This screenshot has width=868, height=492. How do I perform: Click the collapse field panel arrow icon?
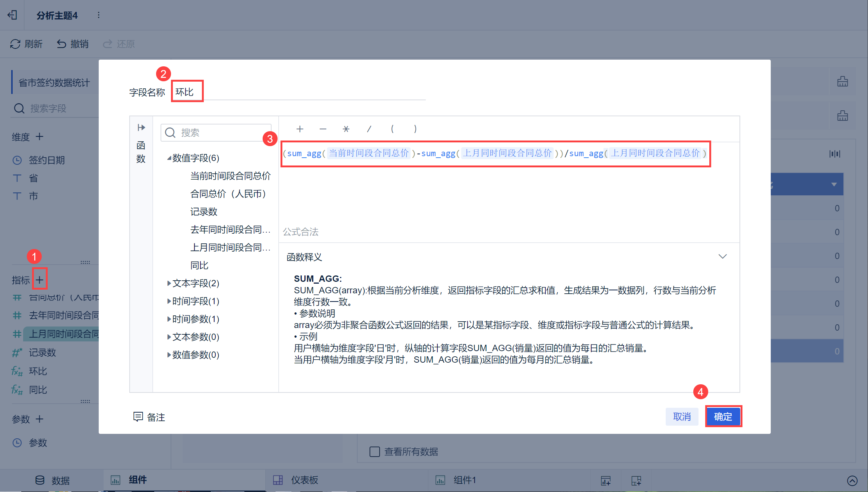click(x=141, y=127)
